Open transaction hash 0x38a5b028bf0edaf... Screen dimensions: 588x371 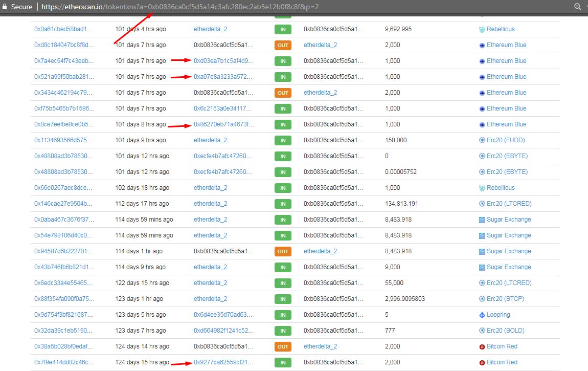pyautogui.click(x=63, y=346)
